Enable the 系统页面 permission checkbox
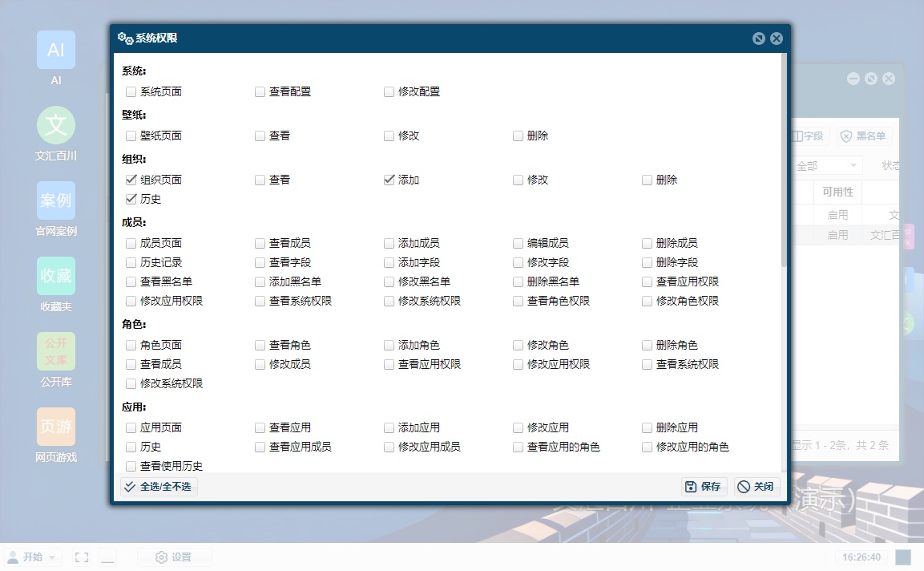 (x=131, y=91)
